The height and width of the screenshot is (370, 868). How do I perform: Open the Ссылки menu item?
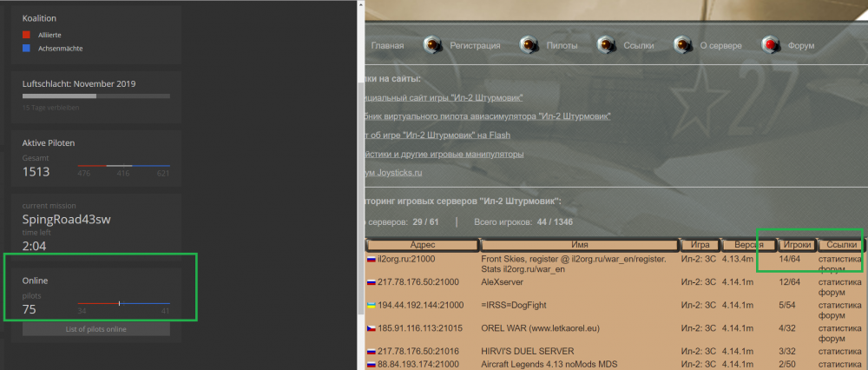click(638, 45)
